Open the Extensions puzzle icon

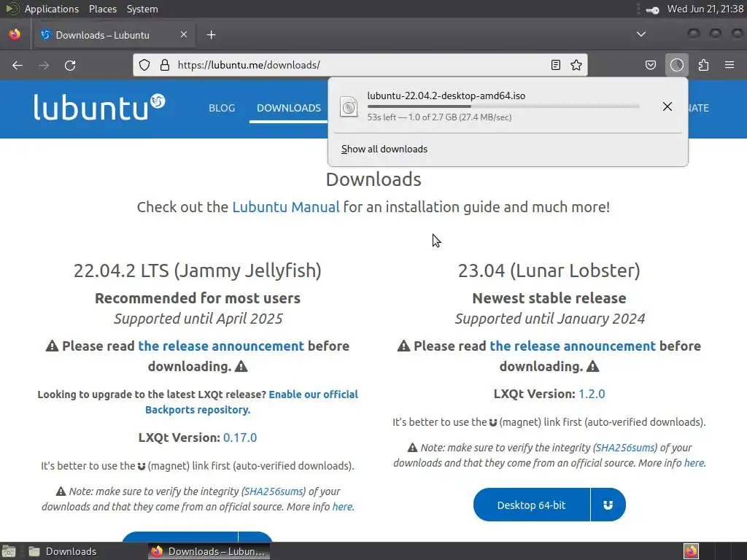(704, 65)
